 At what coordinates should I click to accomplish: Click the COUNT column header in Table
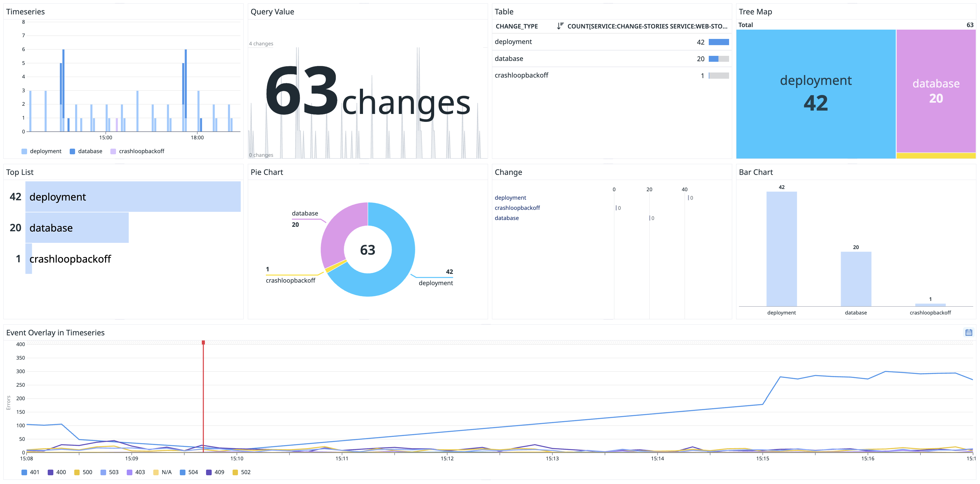(x=647, y=26)
